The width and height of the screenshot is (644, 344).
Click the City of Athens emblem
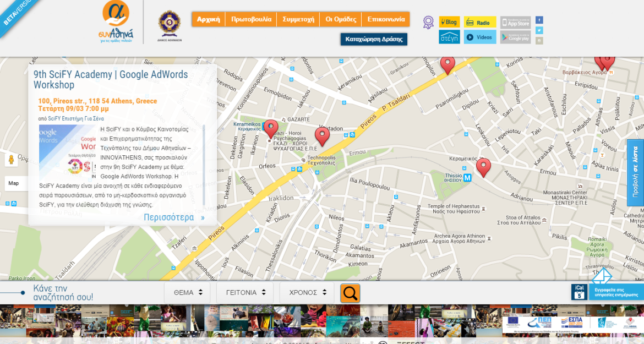(169, 25)
